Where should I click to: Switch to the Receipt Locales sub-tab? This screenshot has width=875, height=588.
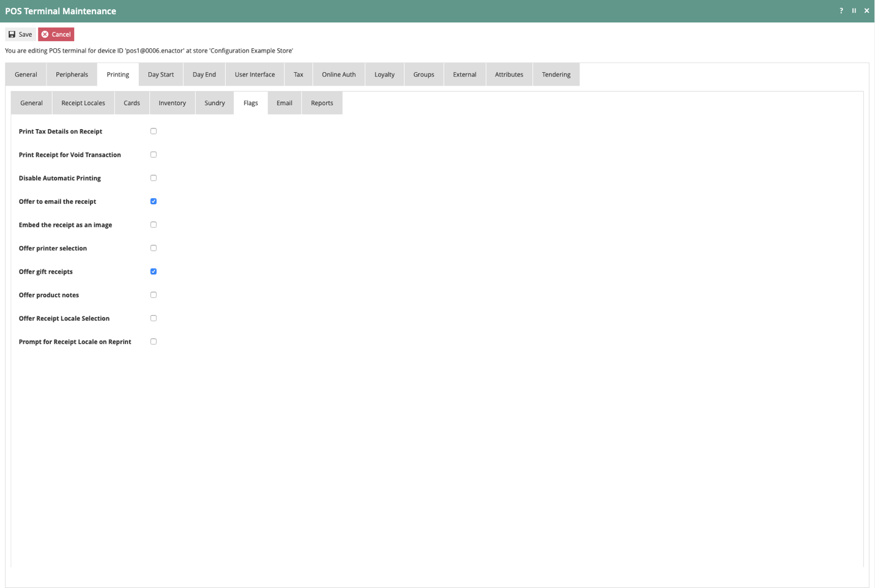(x=83, y=103)
